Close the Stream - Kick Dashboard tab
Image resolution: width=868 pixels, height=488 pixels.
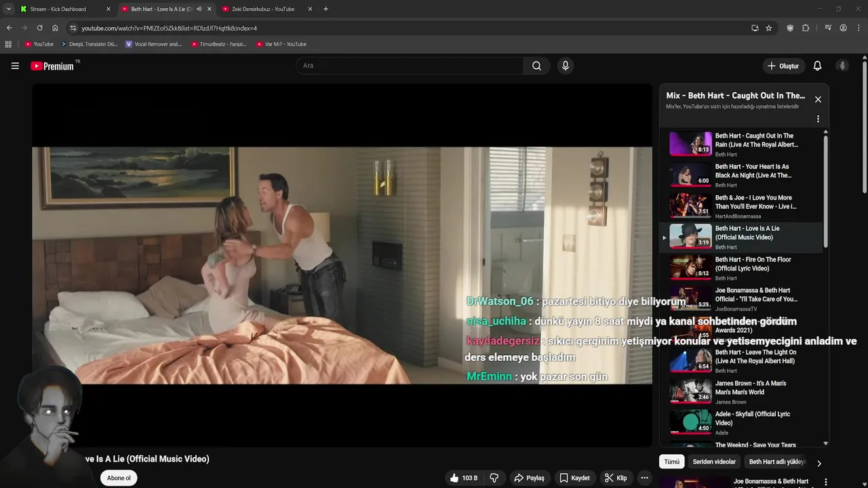pyautogui.click(x=108, y=9)
